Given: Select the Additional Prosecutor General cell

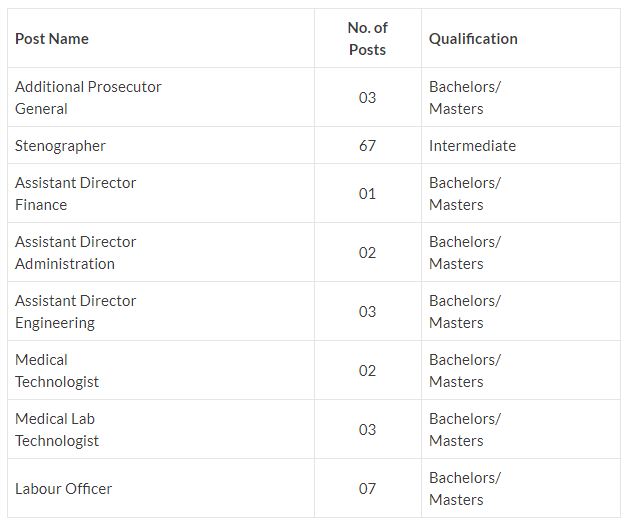Looking at the screenshot, I should 88,98.
